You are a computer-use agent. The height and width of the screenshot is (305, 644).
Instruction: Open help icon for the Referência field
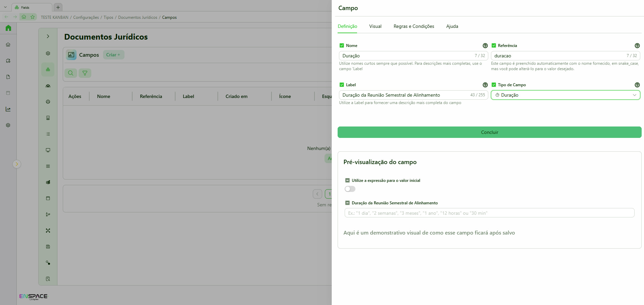(637, 46)
